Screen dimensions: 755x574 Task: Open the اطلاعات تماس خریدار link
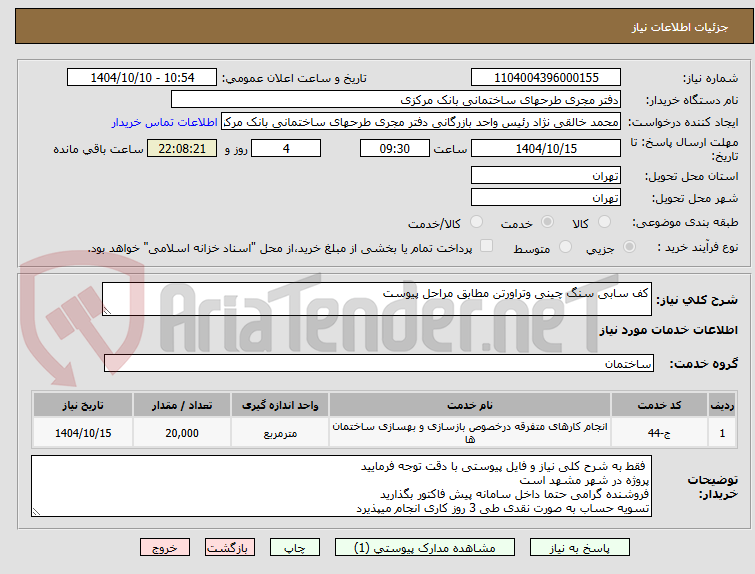click(165, 122)
